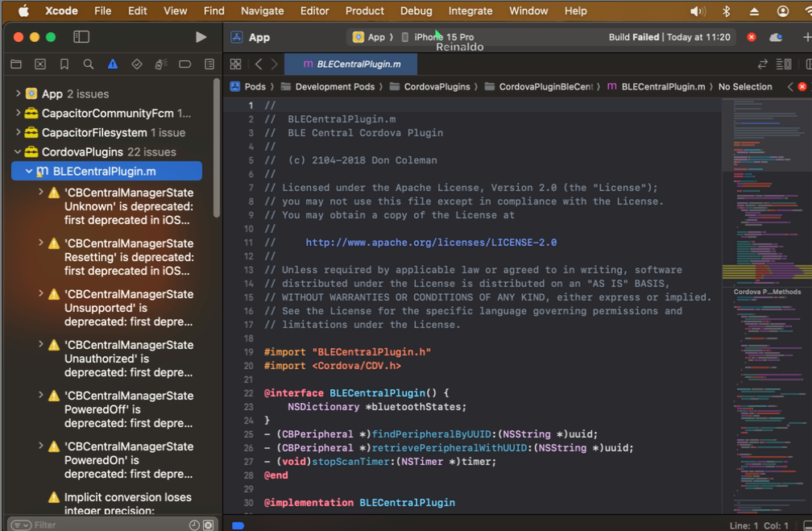Viewport: 812px width, 531px height.
Task: Choose the App scheme selector
Action: point(369,37)
